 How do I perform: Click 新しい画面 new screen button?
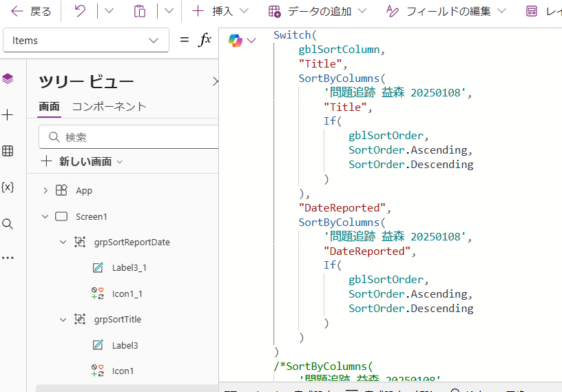(82, 161)
